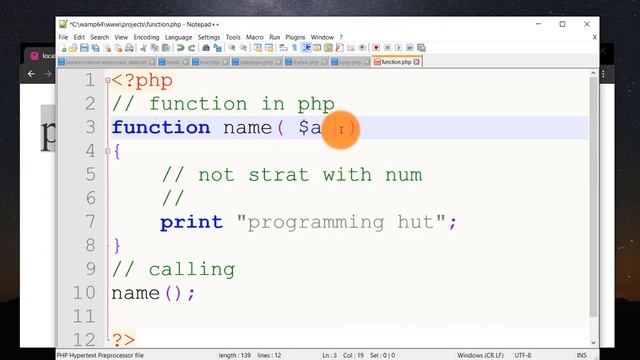The image size is (640, 360).
Task: Click the comment '// function in php'
Action: click(223, 104)
